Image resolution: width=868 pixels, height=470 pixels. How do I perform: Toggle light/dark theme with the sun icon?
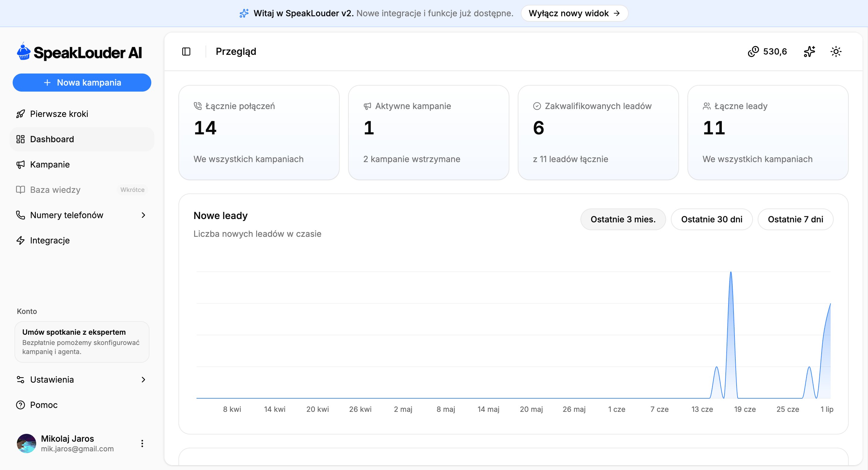coord(836,52)
